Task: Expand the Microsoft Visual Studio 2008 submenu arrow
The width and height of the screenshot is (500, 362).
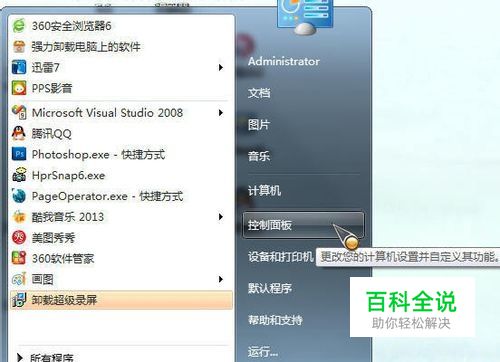Action: click(220, 113)
